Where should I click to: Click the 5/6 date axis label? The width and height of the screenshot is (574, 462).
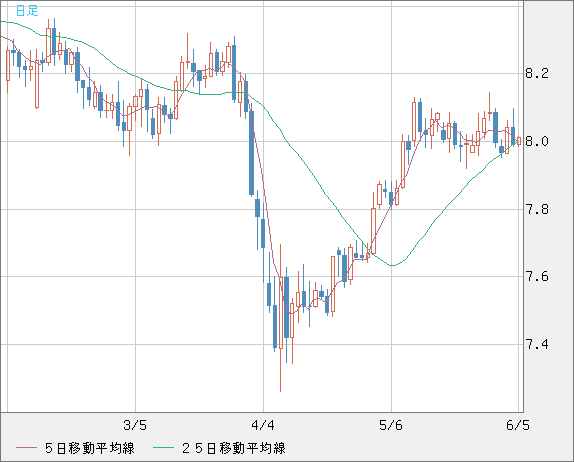pos(391,425)
